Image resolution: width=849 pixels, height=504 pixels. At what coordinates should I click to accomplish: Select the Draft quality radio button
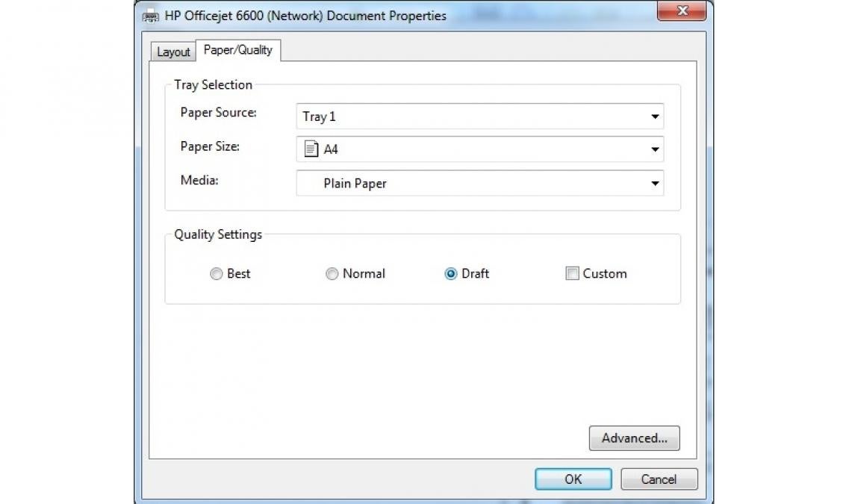click(x=450, y=274)
